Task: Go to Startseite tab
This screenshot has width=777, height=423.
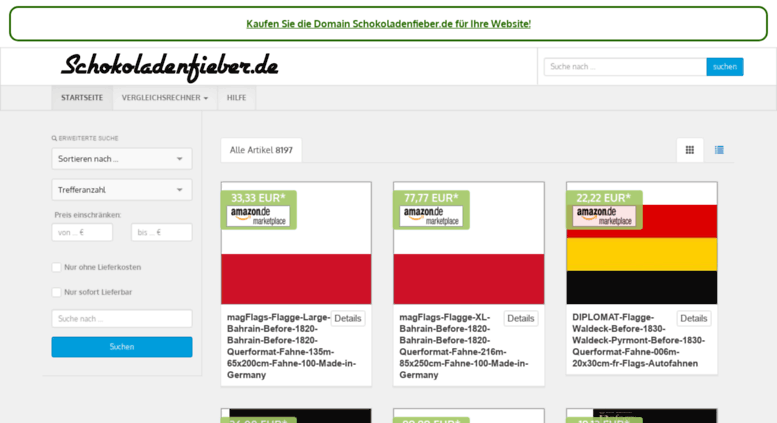Action: click(82, 98)
